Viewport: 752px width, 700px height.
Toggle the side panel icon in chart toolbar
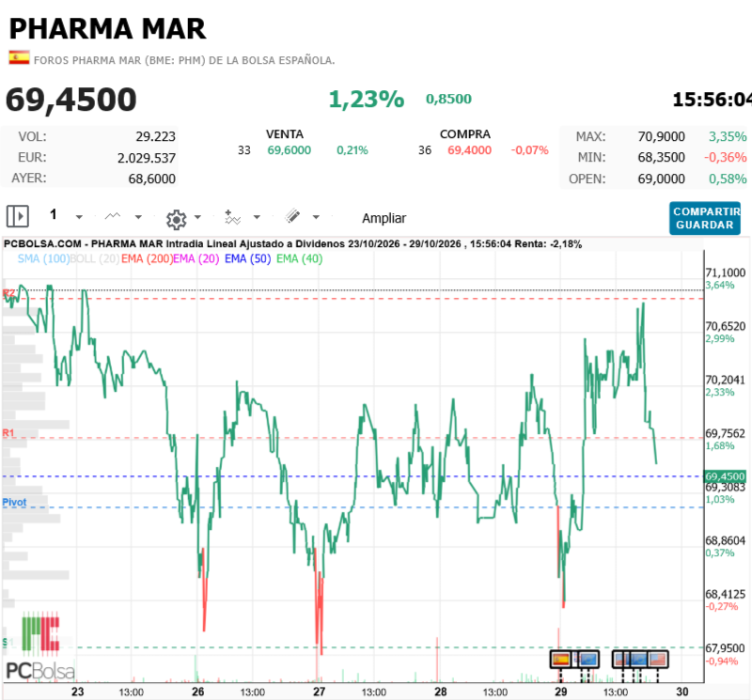pyautogui.click(x=18, y=216)
